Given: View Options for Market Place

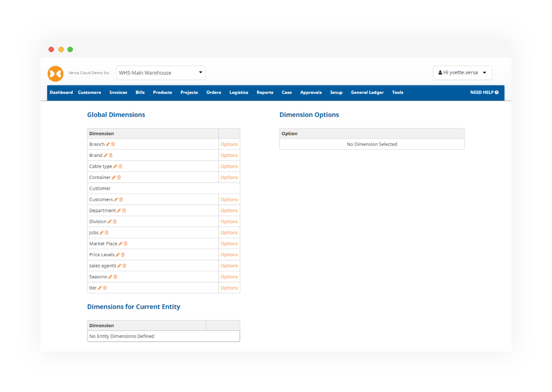Looking at the screenshot, I should [229, 244].
